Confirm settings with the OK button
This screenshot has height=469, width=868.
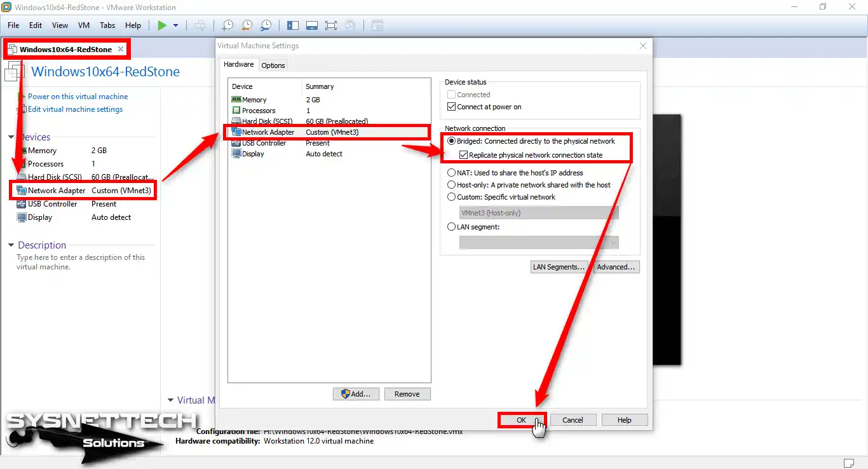point(521,420)
